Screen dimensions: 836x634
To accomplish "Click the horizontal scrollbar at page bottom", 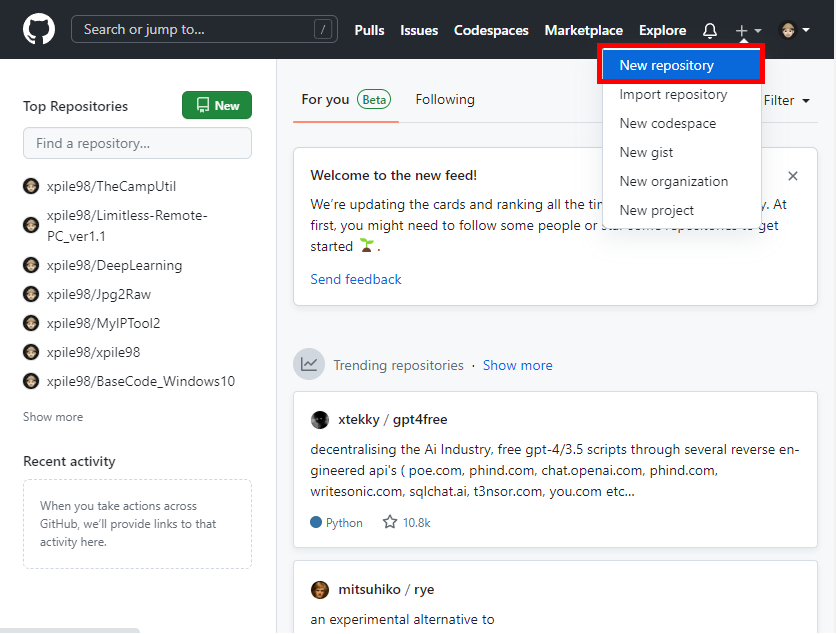I will pyautogui.click(x=70, y=631).
